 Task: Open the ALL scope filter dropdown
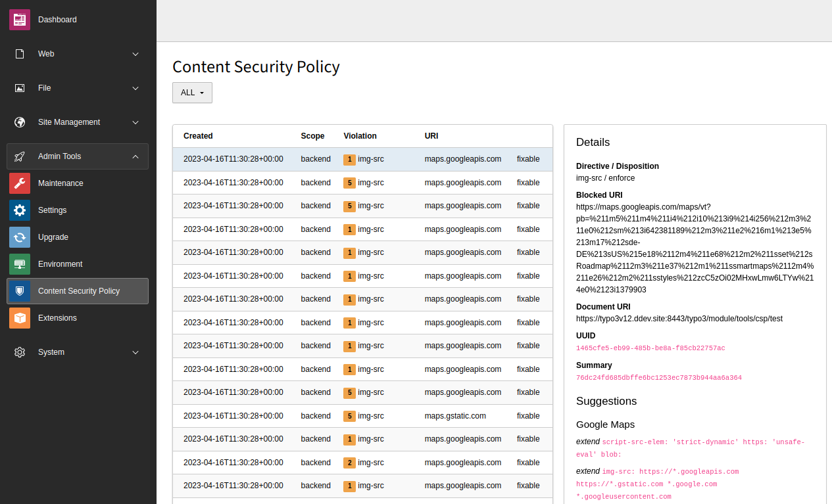point(192,93)
